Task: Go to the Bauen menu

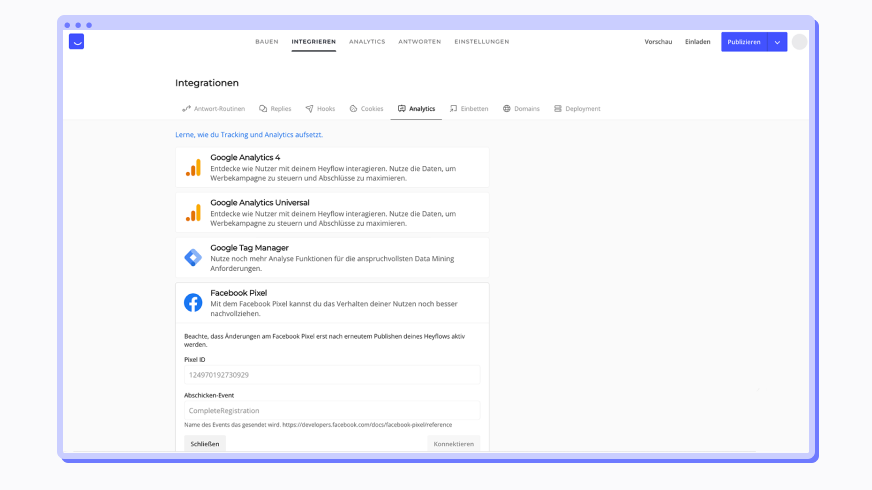Action: [x=267, y=42]
